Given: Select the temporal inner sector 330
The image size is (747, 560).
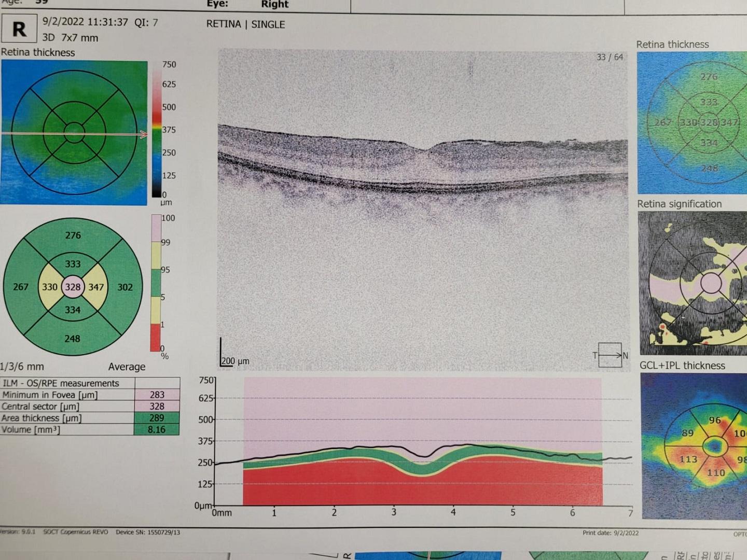Looking at the screenshot, I should point(49,287).
